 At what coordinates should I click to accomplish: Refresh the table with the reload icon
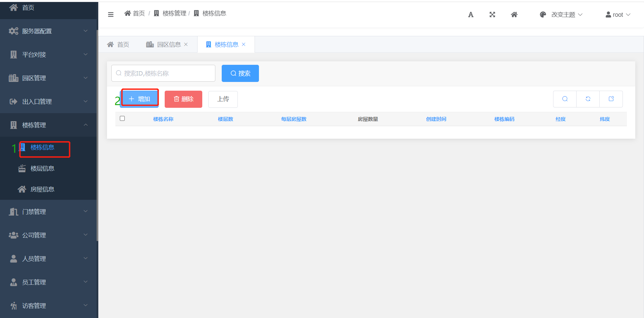pyautogui.click(x=588, y=99)
